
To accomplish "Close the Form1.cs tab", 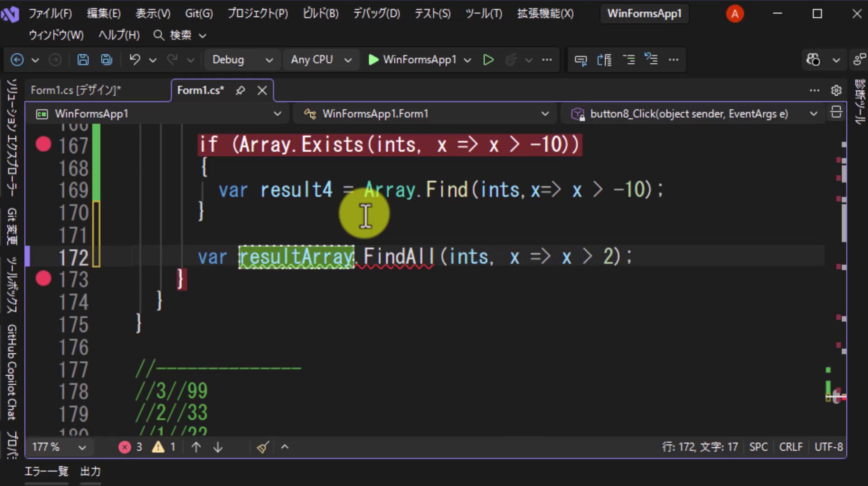I will point(262,90).
